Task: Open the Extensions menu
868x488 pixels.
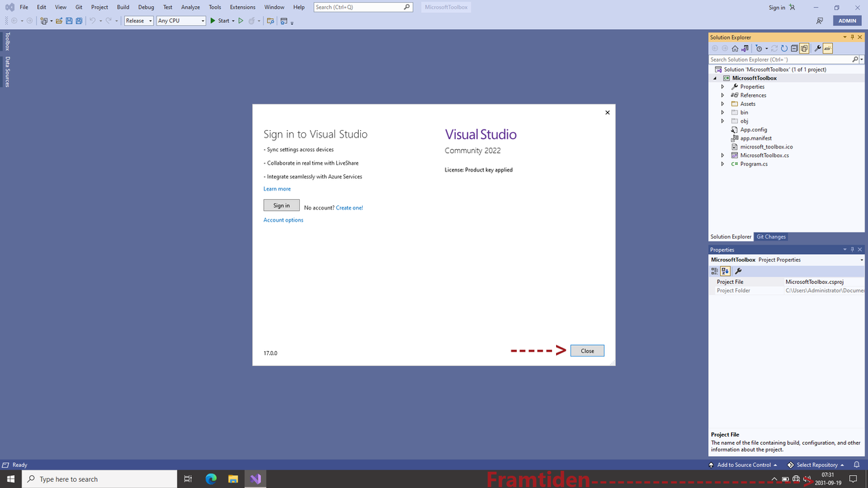Action: tap(242, 7)
